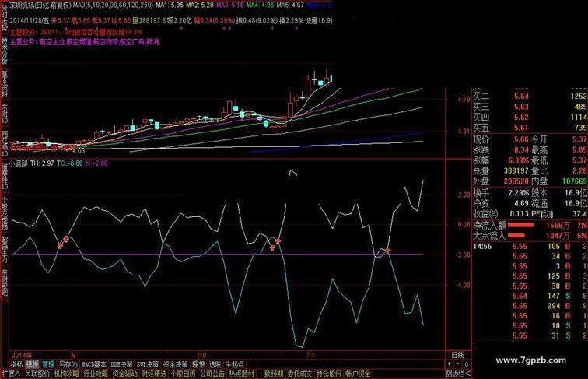Click the www.7gpzb.com link

coord(530,360)
